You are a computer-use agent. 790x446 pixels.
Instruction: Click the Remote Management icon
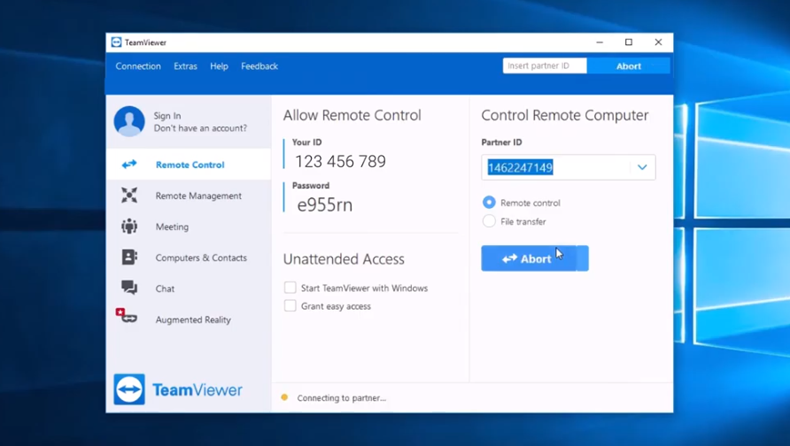(129, 195)
